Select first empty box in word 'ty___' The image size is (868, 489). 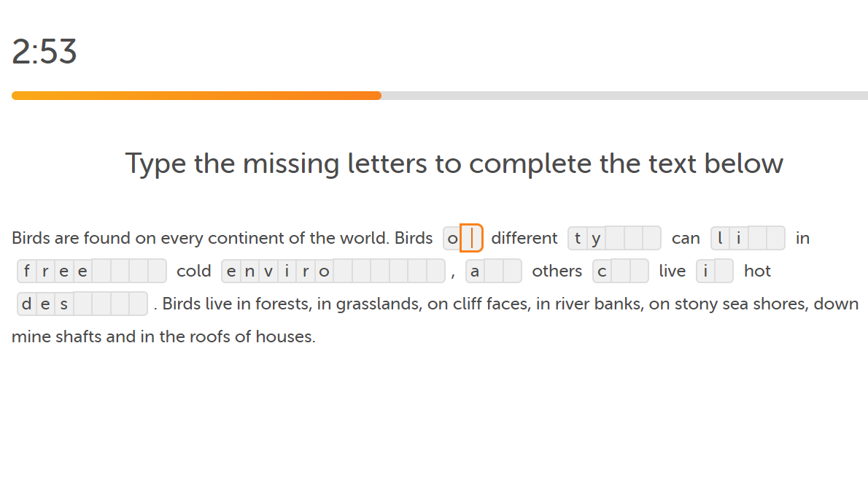(614, 238)
